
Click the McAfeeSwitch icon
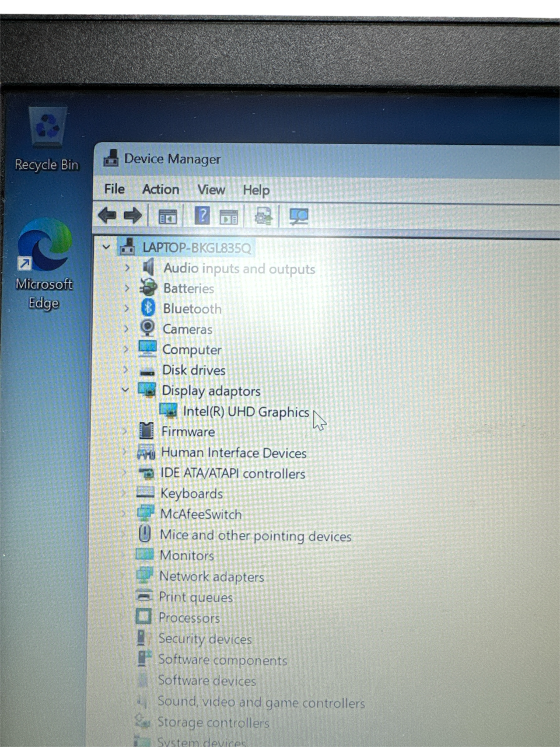(145, 514)
